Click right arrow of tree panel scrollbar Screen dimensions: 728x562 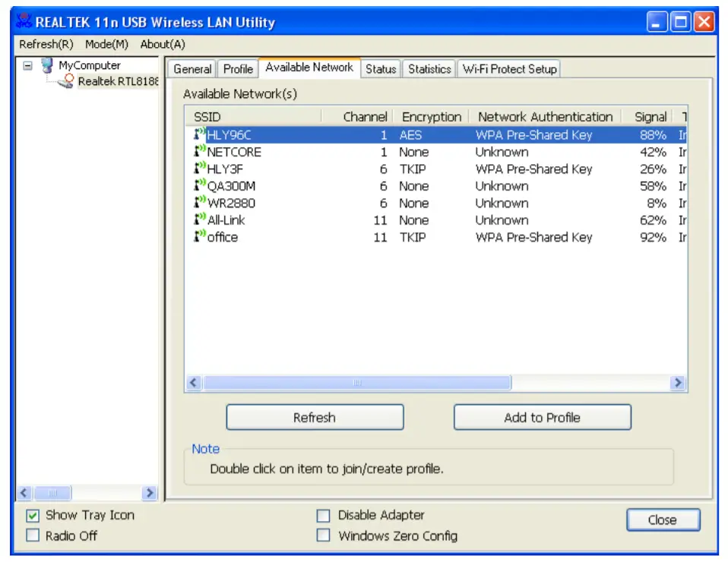149,493
